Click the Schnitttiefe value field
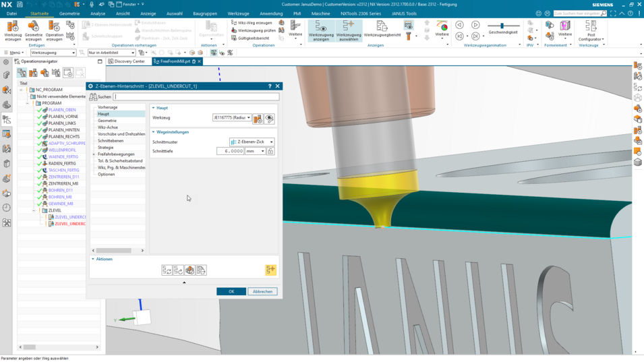The width and height of the screenshot is (644, 362). click(x=230, y=152)
